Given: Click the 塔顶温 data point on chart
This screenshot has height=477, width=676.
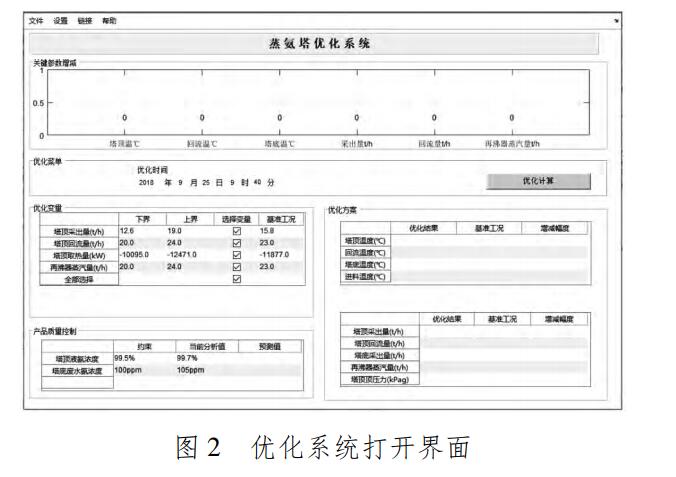Looking at the screenshot, I should tap(125, 118).
